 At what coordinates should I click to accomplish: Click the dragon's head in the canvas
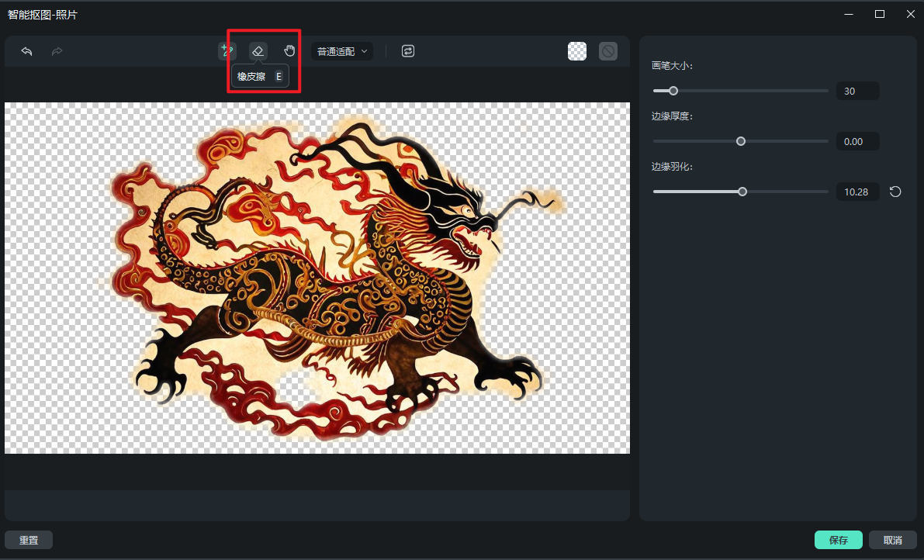tap(458, 209)
